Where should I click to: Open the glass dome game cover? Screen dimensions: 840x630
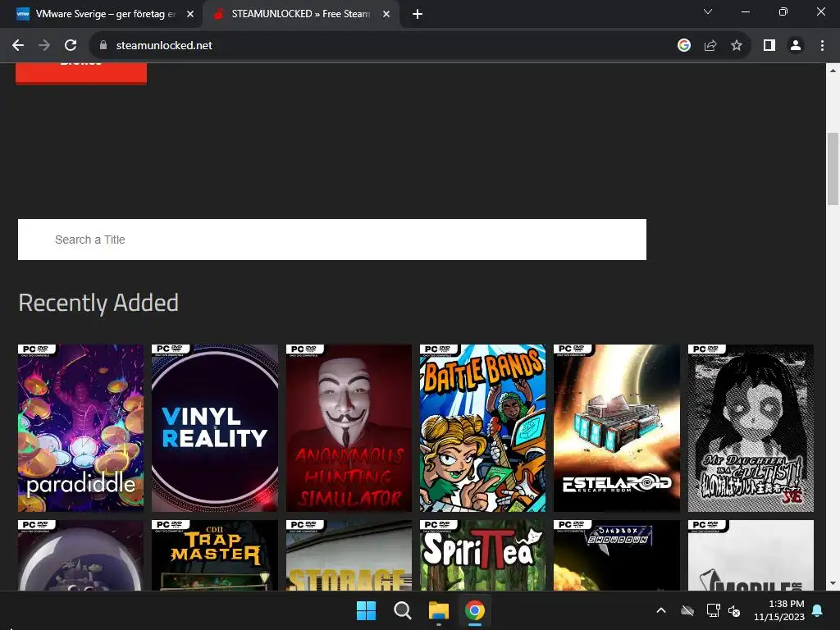tap(80, 555)
